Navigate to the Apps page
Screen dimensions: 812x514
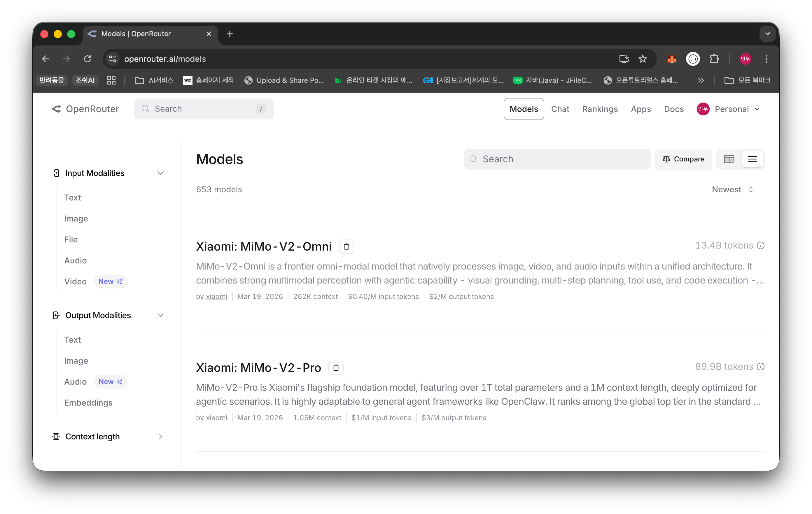click(641, 109)
